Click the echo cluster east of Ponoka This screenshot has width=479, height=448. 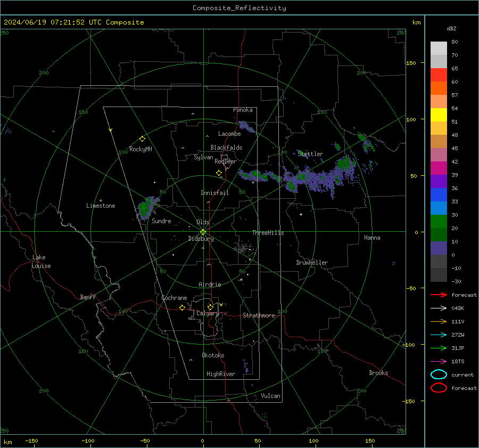tap(246, 126)
